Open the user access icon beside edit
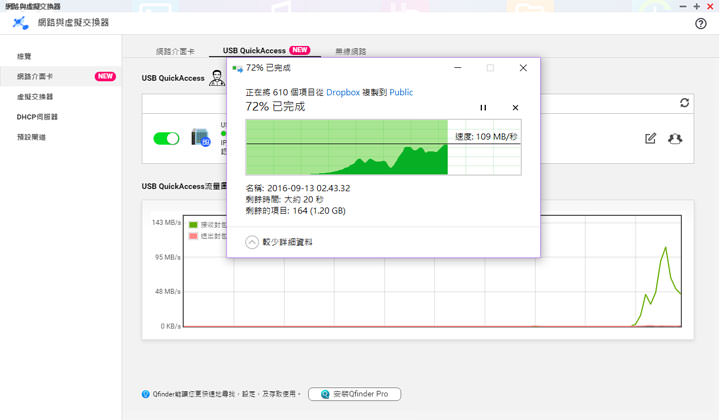Screen dimensions: 720x420 [x=675, y=139]
